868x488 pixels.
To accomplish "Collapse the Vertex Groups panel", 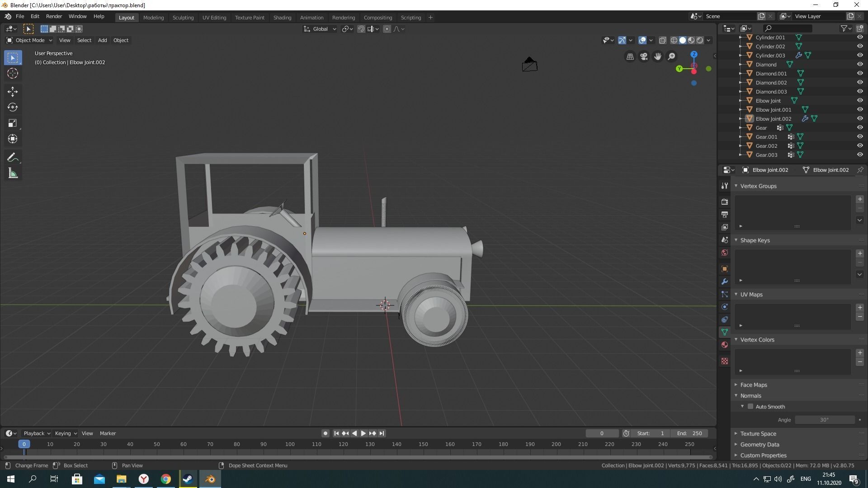I will [736, 186].
